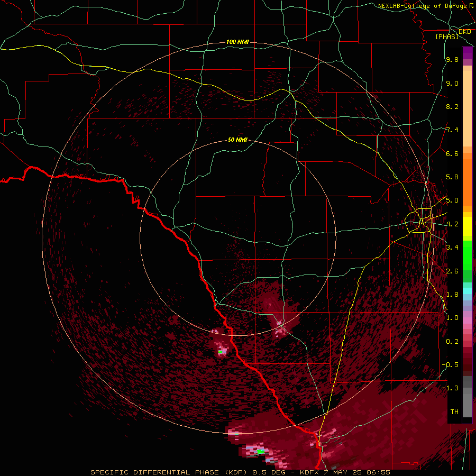Click the 5.0 value on the color scale
The image size is (476, 476).
(x=452, y=200)
